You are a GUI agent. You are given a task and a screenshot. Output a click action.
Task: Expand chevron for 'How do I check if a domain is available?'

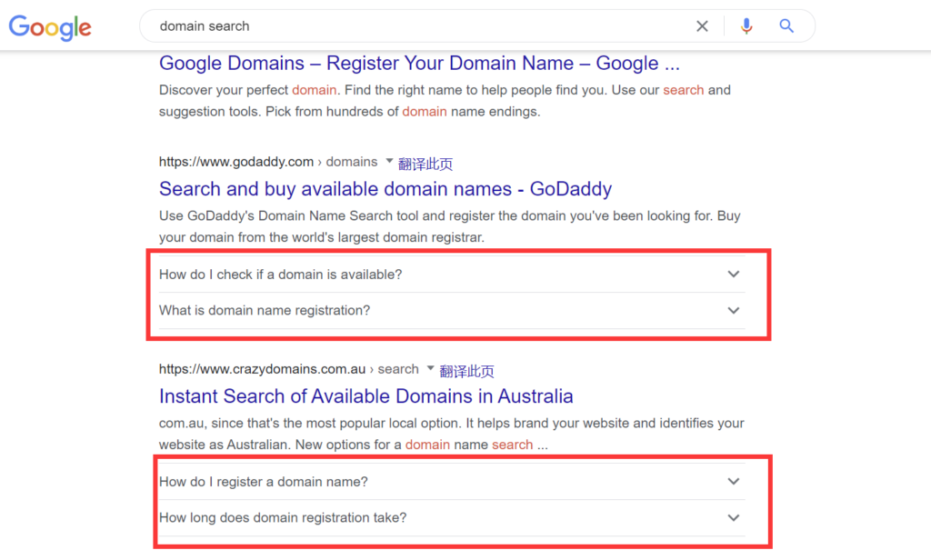pos(734,275)
